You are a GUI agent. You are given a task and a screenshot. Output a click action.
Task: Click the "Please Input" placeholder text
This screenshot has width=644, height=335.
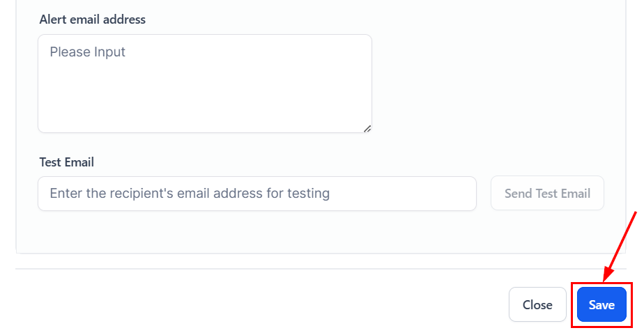[x=88, y=52]
